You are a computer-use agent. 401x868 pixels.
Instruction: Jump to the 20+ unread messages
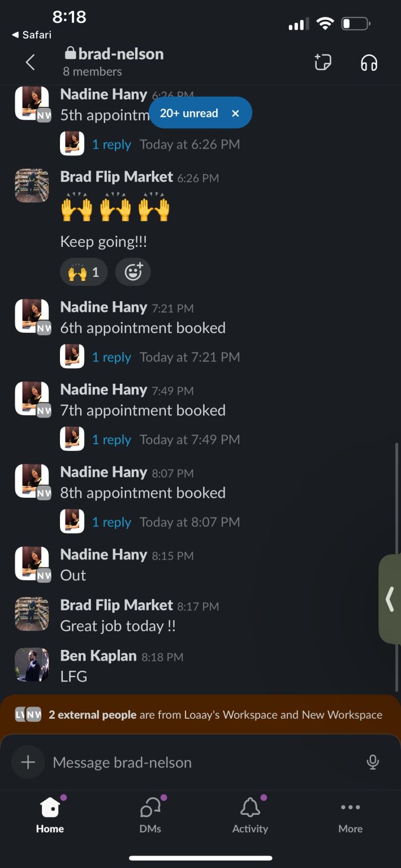[x=189, y=113]
